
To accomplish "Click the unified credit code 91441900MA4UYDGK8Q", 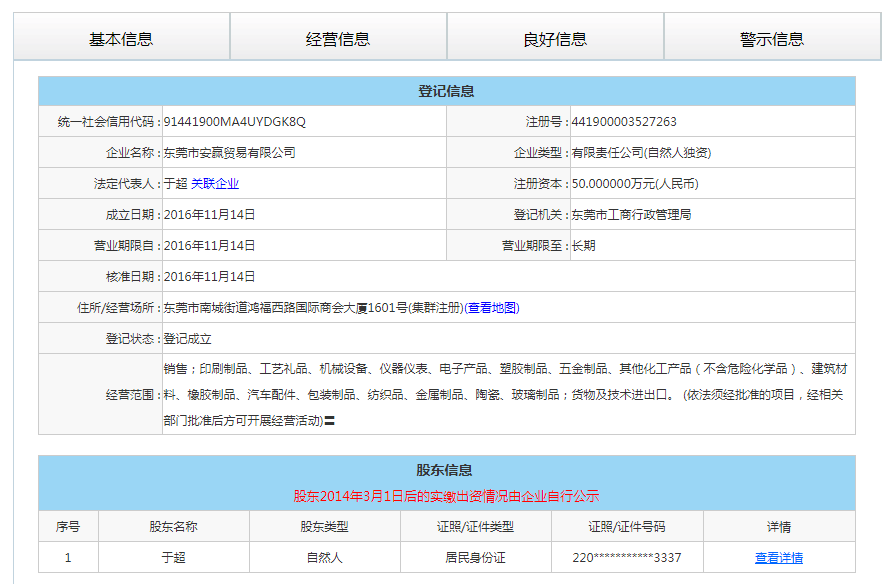I will pyautogui.click(x=234, y=122).
